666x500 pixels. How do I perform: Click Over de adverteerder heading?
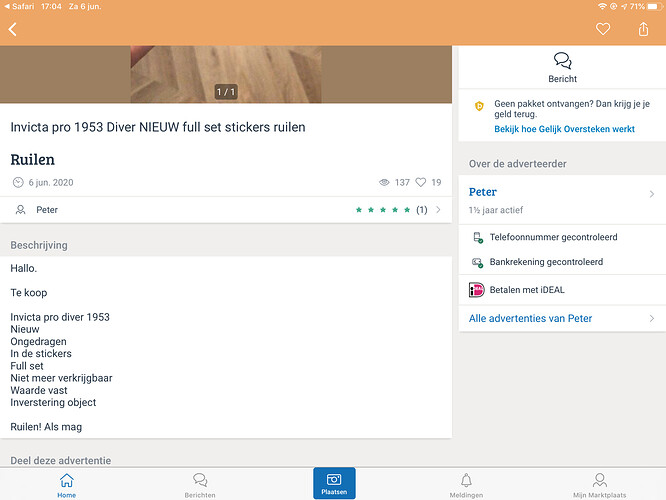[x=518, y=164]
